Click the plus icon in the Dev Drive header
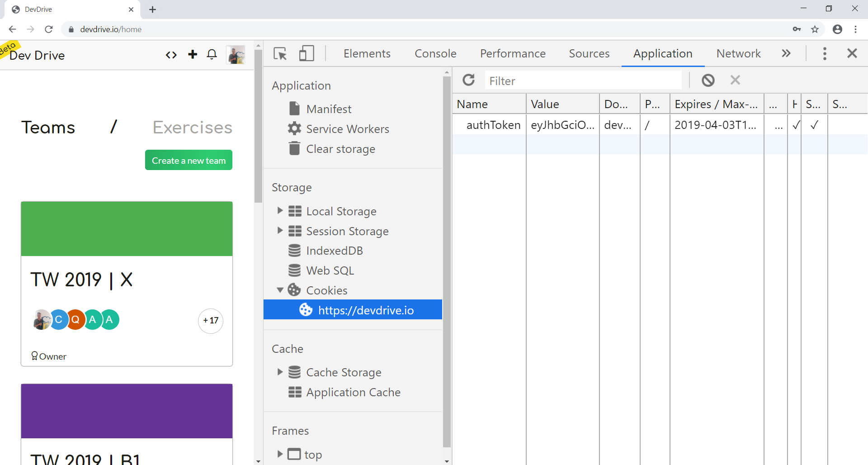 pos(193,55)
